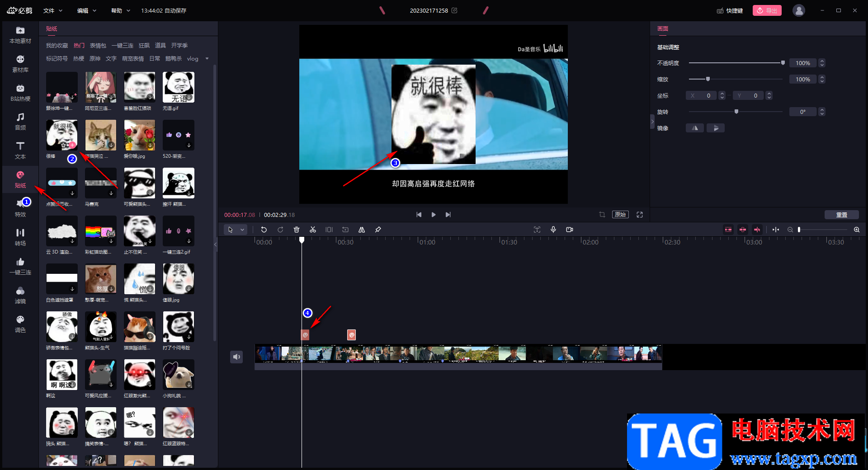The image size is (868, 470).
Task: Zoom out the timeline
Action: pyautogui.click(x=790, y=230)
